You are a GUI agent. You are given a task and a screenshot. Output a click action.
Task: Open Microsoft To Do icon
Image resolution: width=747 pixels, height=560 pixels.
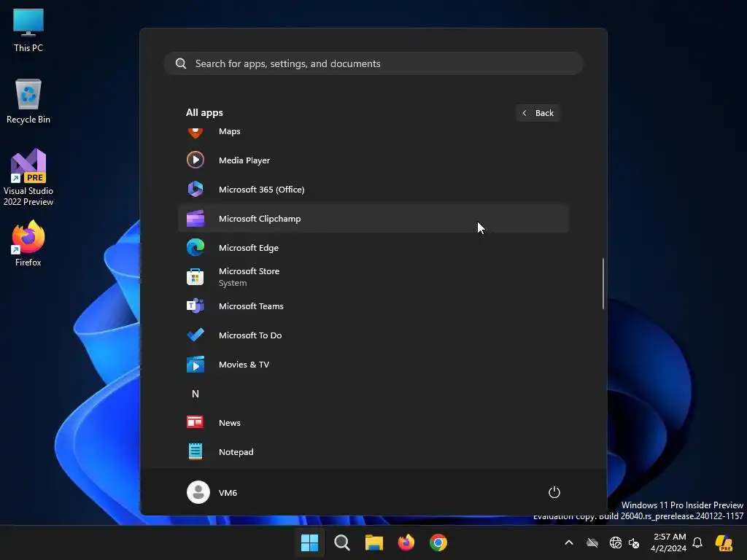(x=196, y=335)
